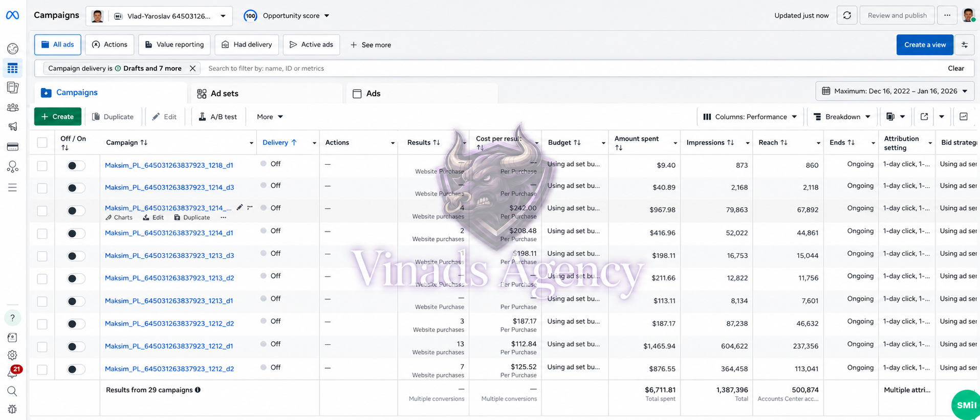Open the megaphone Advertising settings sidebar icon
Screen dimensions: 980x420
tap(13, 126)
